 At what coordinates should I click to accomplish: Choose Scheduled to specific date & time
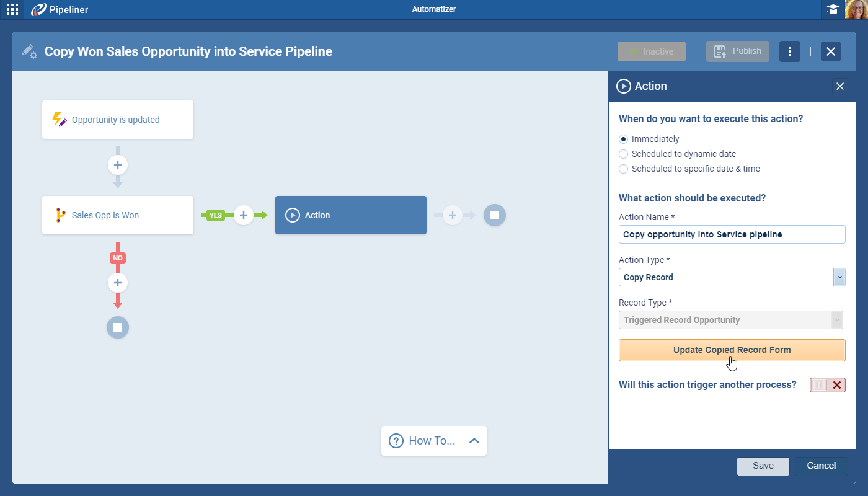[624, 169]
